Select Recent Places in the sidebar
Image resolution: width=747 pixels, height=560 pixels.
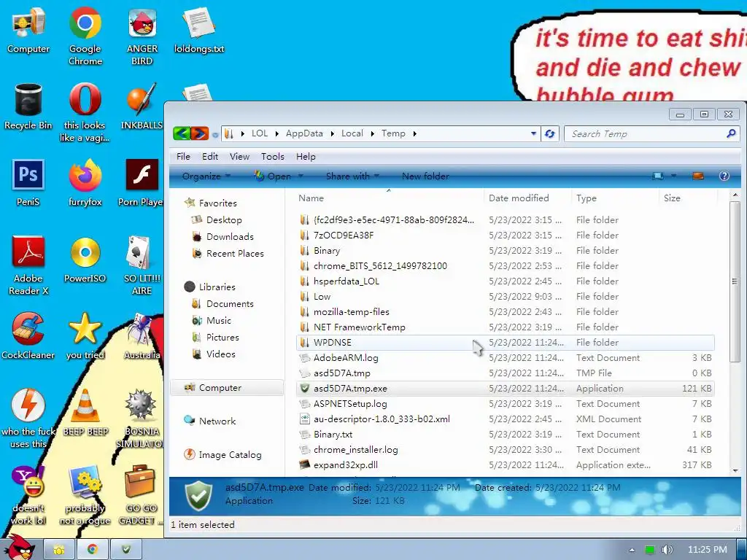(235, 254)
